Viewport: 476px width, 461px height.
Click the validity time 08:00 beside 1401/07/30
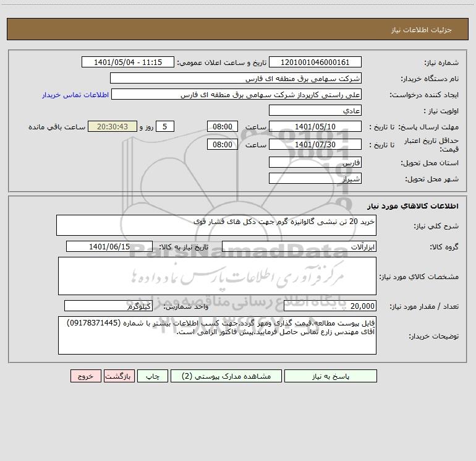click(222, 144)
